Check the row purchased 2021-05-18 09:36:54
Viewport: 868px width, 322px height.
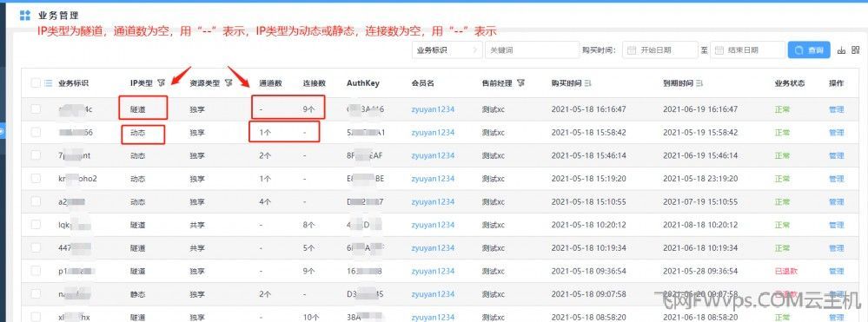click(36, 272)
